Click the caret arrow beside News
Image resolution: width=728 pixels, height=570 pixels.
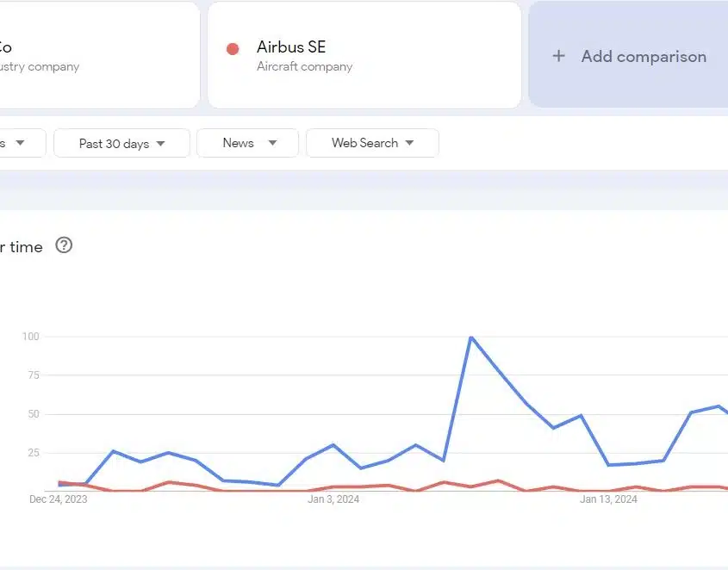coord(272,143)
